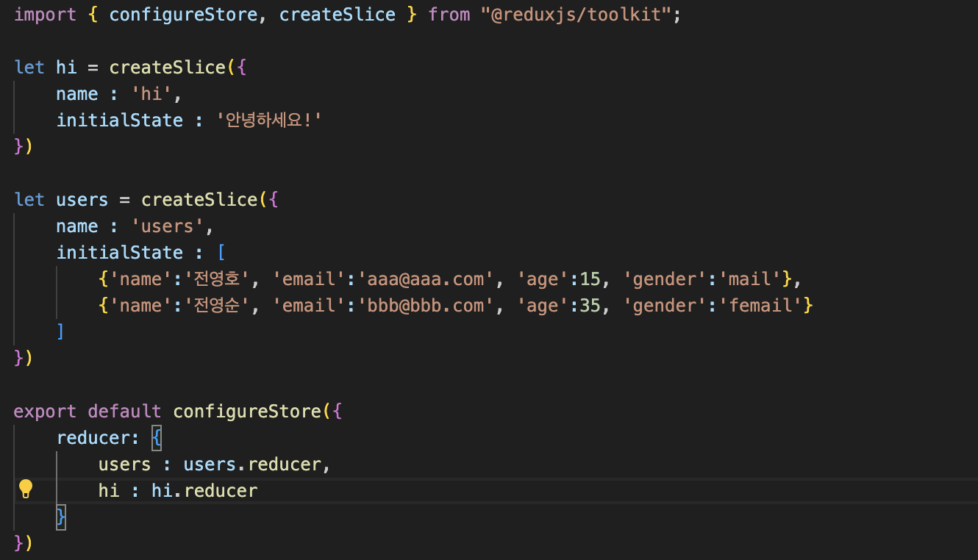This screenshot has width=978, height=560.
Task: Click 'hi.reducer' on the current line
Action: (204, 491)
